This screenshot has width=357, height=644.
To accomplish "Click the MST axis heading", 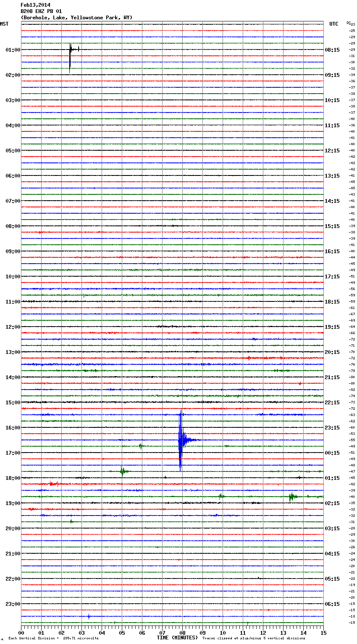I will (x=4, y=24).
